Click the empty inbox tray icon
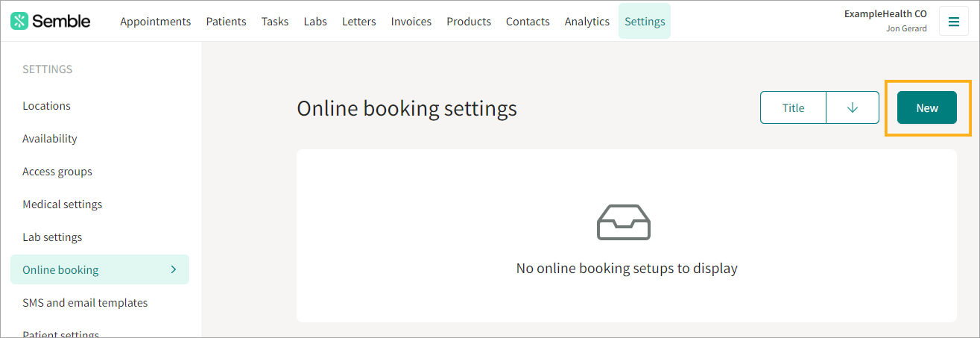The height and width of the screenshot is (338, 980). pos(624,222)
